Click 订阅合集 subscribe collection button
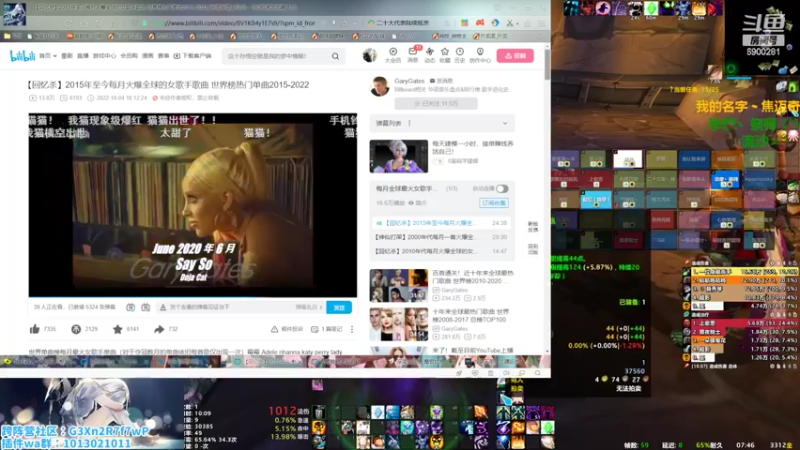The width and height of the screenshot is (800, 450). click(x=493, y=203)
